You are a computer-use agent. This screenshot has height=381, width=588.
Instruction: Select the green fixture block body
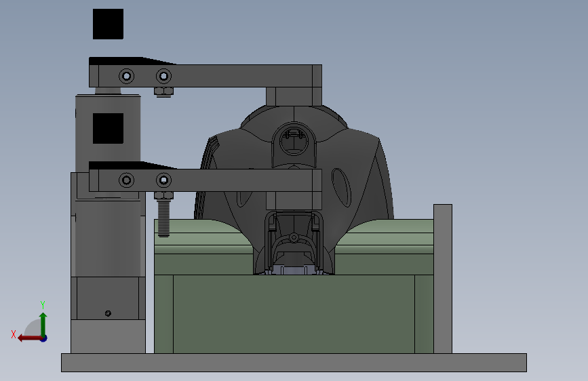tap(294, 313)
